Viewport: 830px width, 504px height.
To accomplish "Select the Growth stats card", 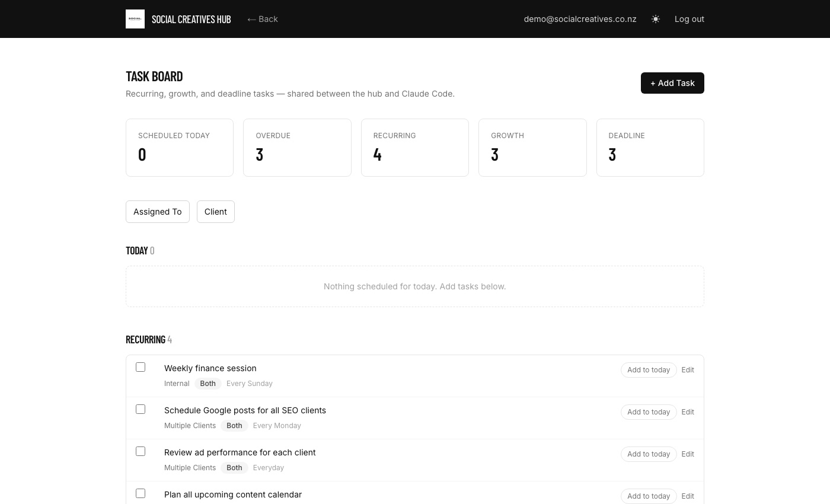I will [x=532, y=148].
